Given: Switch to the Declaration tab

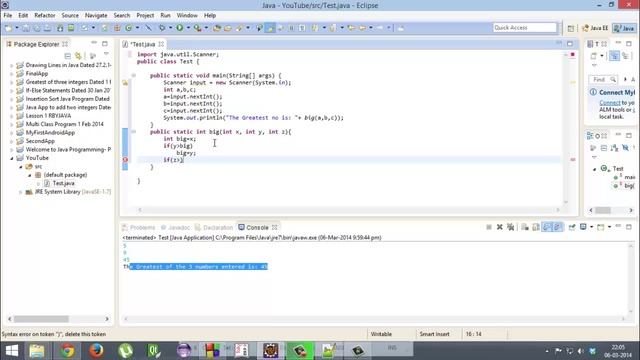Looking at the screenshot, I should (x=214, y=227).
